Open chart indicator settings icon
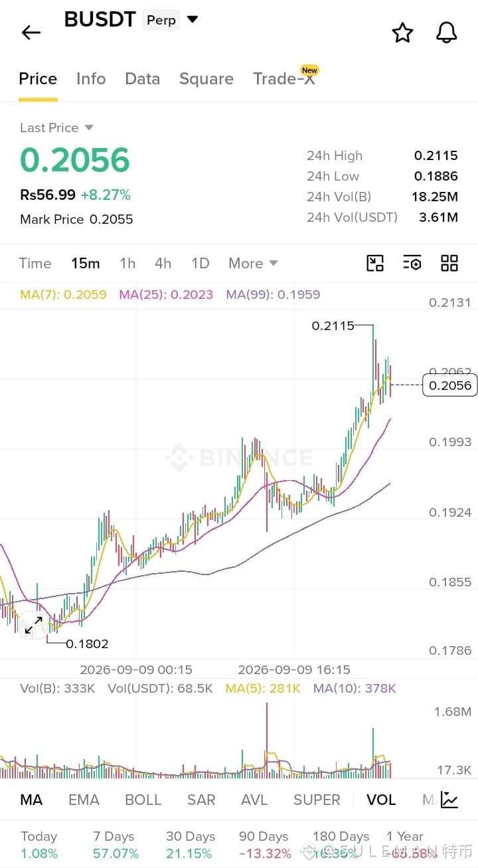Image resolution: width=478 pixels, height=868 pixels. tap(412, 263)
